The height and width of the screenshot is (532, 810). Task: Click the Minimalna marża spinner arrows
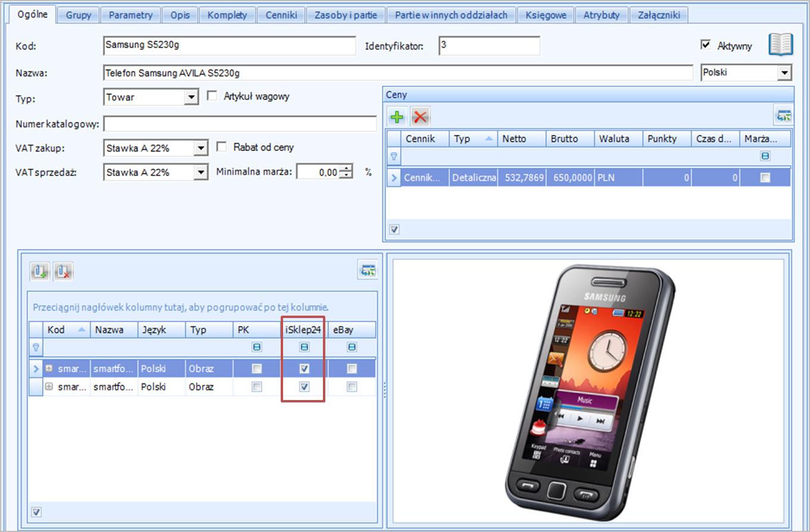(x=347, y=172)
